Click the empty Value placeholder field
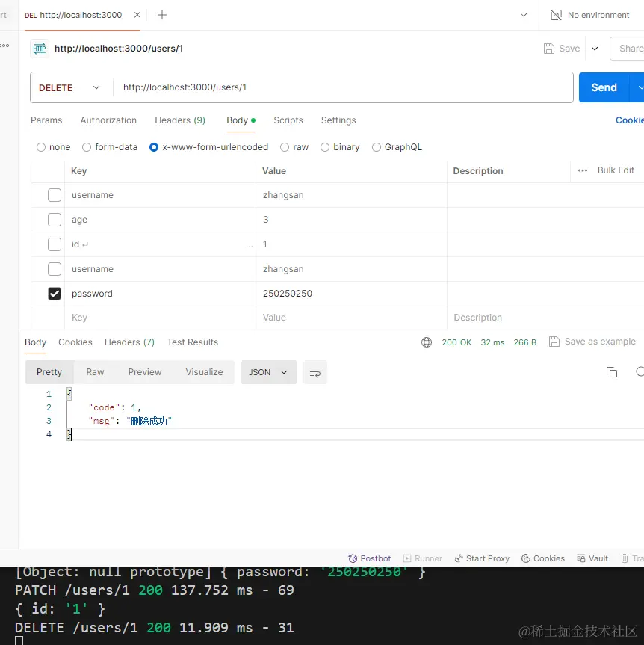Viewport: 644px width, 645px height. [351, 318]
